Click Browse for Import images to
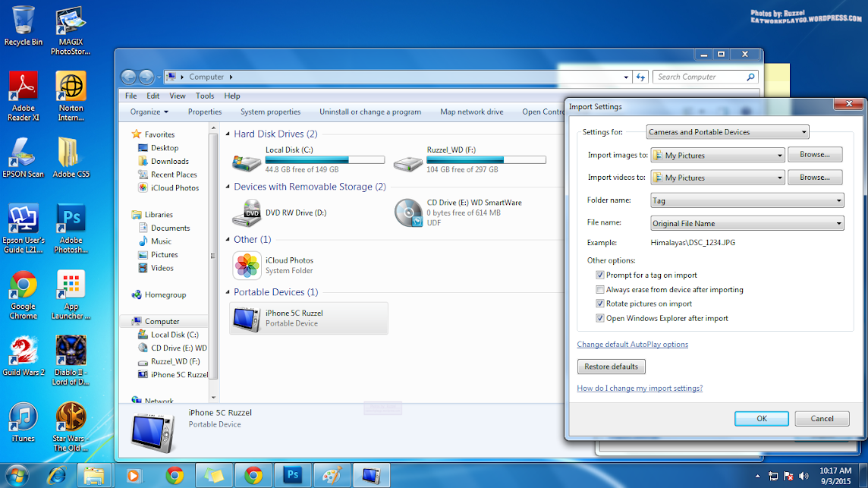Viewport: 868px width, 488px height. (815, 155)
